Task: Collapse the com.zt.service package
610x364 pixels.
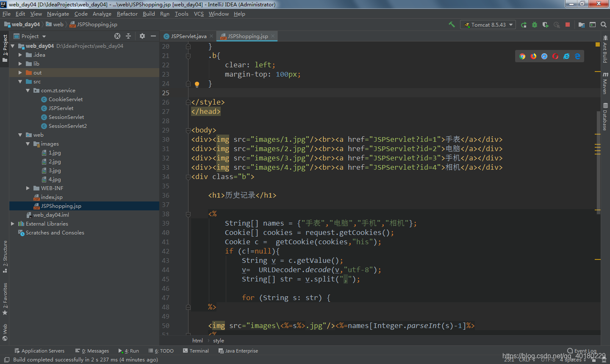Action: (28, 91)
